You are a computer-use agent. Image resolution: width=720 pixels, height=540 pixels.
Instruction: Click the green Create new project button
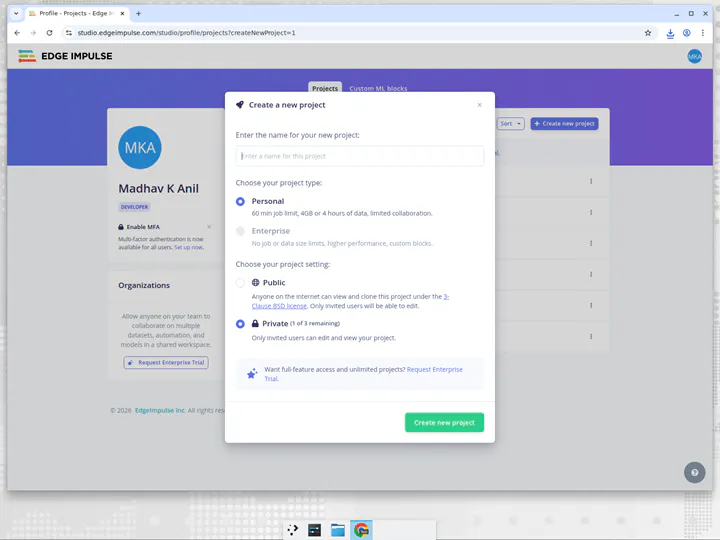[x=444, y=422]
